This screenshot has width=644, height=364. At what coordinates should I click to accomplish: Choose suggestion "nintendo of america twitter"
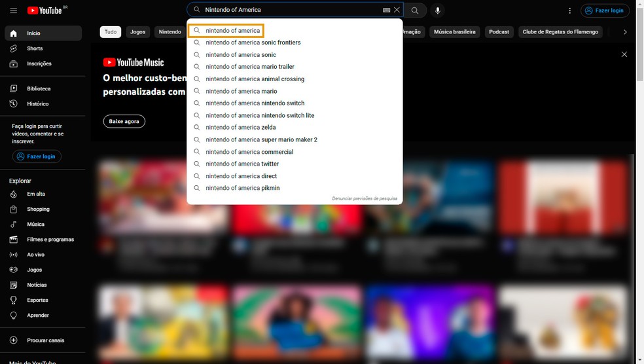click(295, 164)
